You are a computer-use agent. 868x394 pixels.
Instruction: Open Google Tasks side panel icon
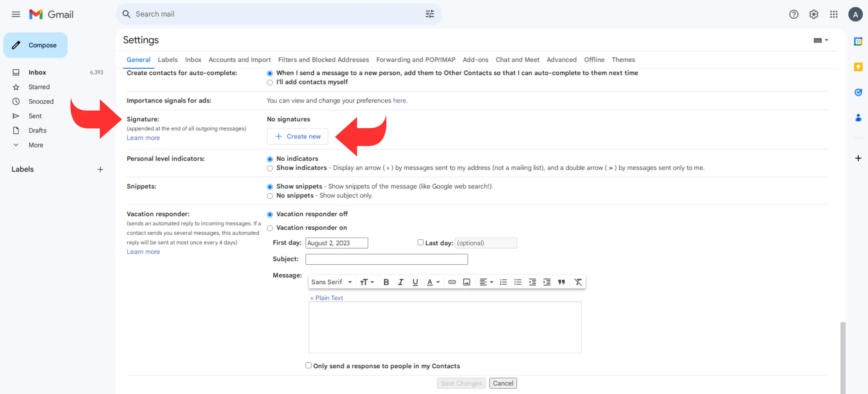858,92
